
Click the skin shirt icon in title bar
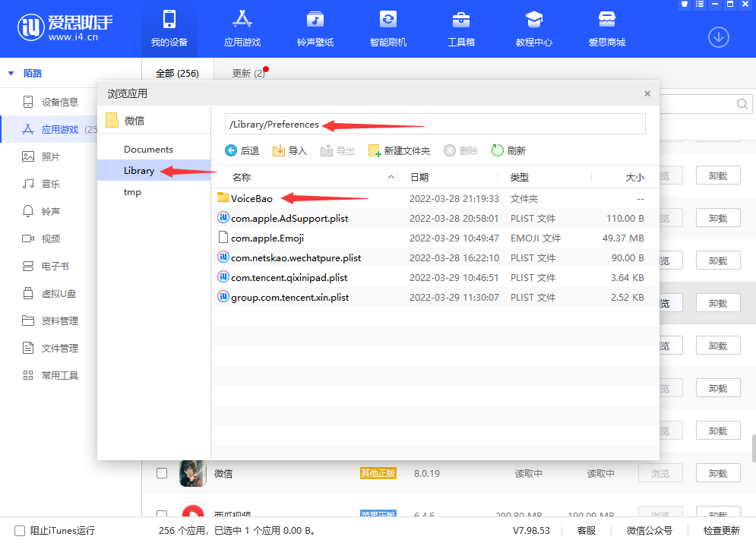[685, 5]
